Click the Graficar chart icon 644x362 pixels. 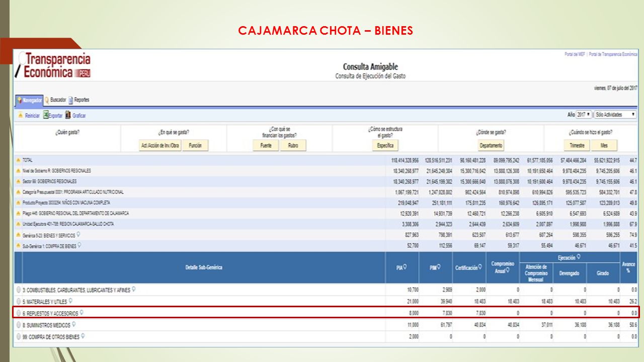click(68, 115)
